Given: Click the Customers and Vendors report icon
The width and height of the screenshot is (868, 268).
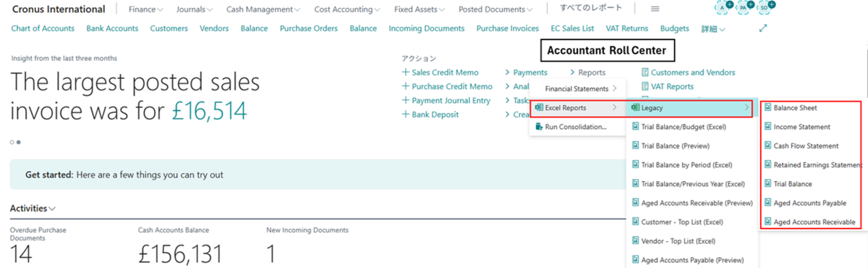Looking at the screenshot, I should coord(645,72).
